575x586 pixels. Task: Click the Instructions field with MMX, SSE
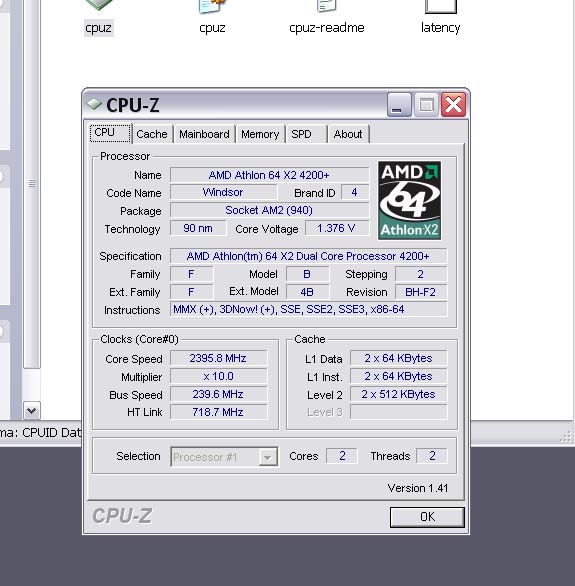click(308, 309)
